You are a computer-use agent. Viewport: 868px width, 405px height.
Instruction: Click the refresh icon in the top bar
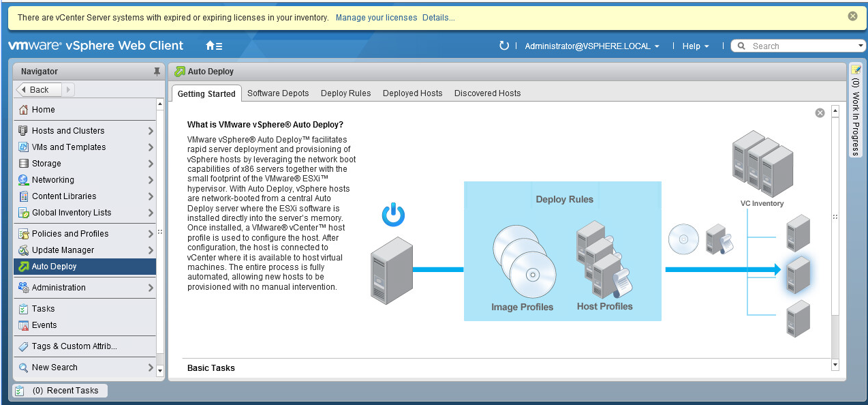click(502, 46)
